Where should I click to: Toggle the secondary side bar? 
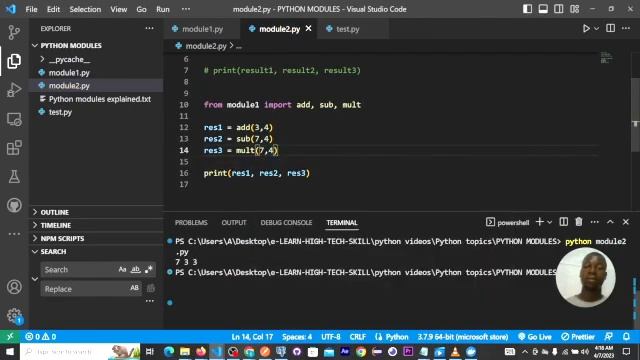click(x=558, y=9)
